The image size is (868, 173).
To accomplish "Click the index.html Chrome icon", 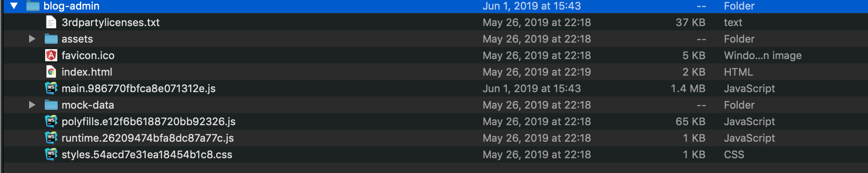I will (x=51, y=72).
